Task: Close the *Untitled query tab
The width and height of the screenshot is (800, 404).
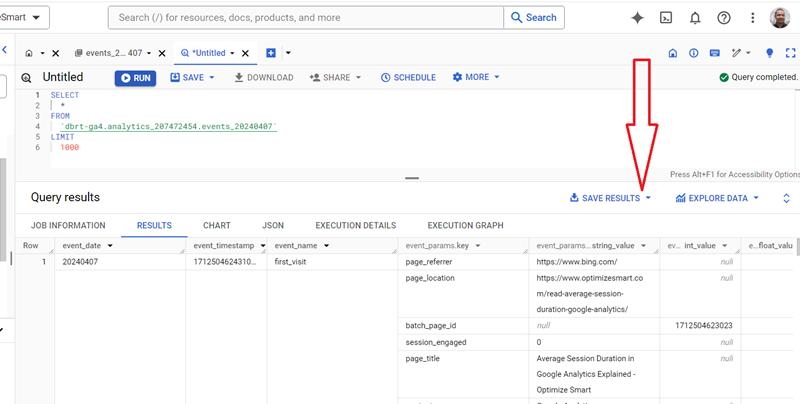Action: tap(245, 53)
